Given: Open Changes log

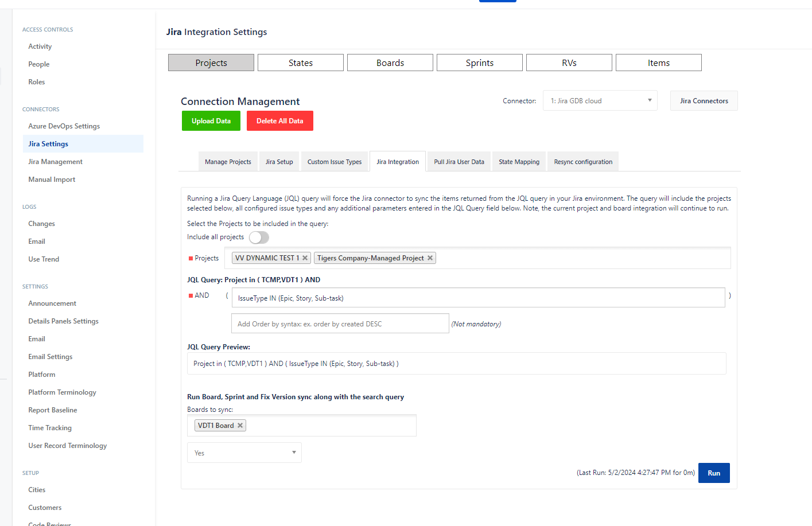Looking at the screenshot, I should [x=42, y=224].
